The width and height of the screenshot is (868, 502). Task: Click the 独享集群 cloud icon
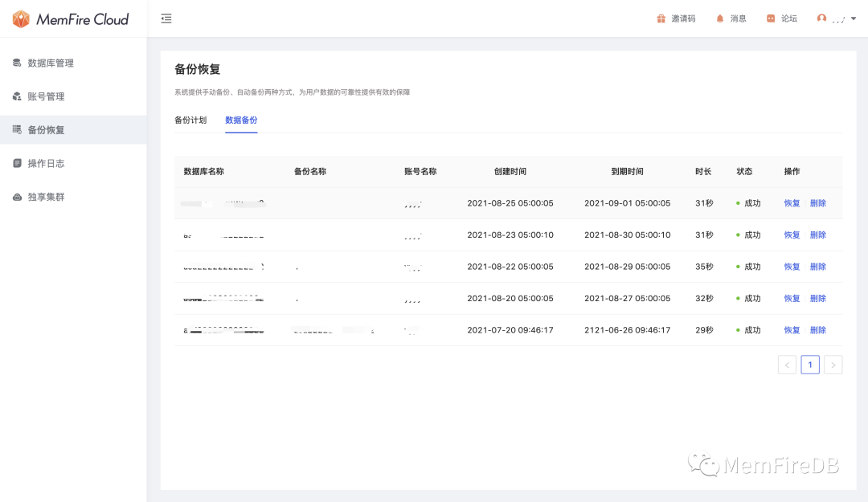[x=17, y=197]
